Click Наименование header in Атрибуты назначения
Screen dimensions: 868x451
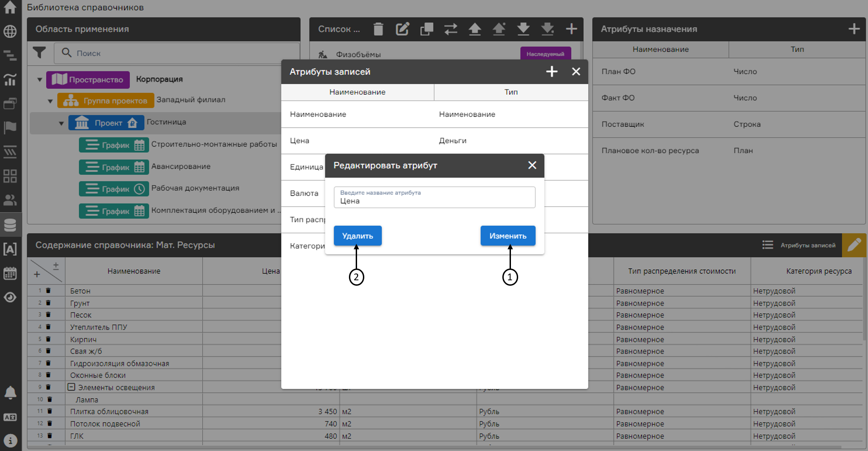coord(661,49)
